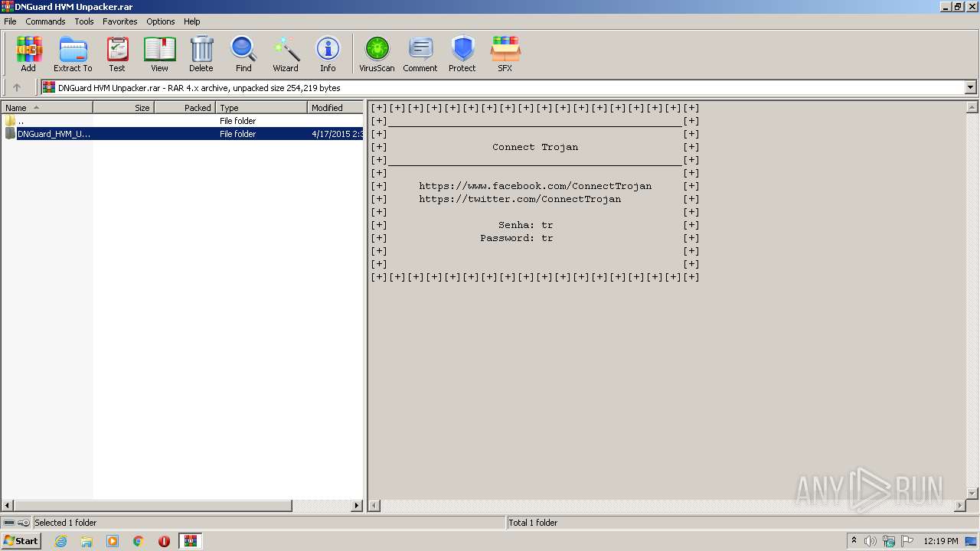Image resolution: width=980 pixels, height=551 pixels.
Task: Click the file list horizontal scrollbar
Action: (153, 506)
